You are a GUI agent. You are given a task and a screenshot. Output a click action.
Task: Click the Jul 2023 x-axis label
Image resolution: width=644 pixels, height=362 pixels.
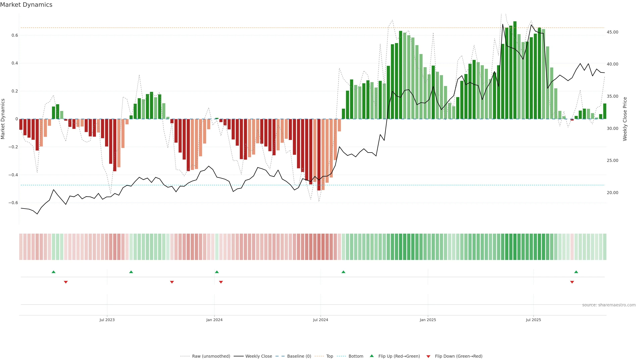pos(107,320)
